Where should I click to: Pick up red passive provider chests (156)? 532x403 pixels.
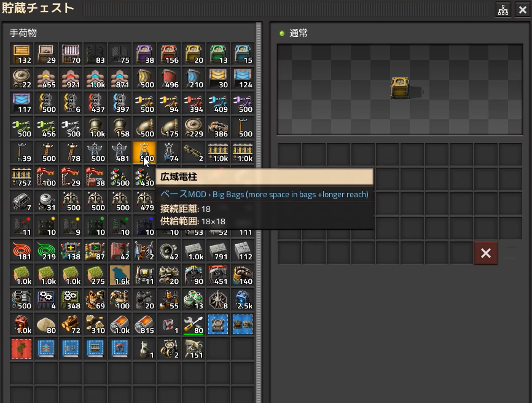pyautogui.click(x=169, y=54)
